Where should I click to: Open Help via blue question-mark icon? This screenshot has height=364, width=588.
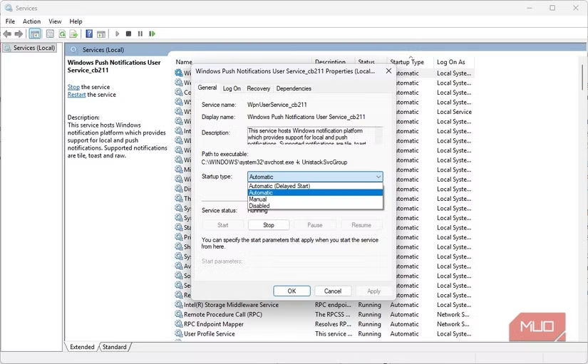point(89,33)
